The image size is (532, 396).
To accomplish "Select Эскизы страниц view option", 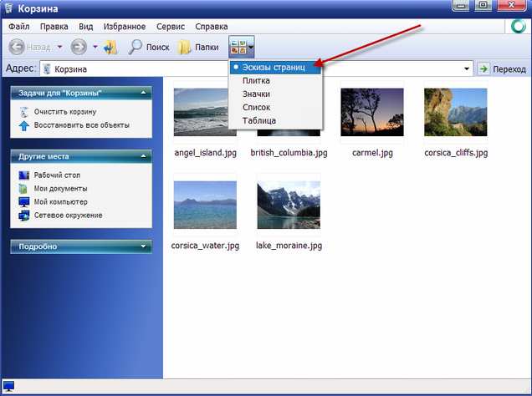I will click(x=275, y=68).
